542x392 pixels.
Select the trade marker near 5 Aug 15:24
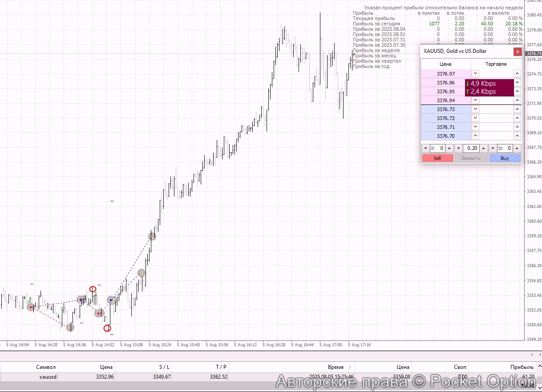coord(152,236)
